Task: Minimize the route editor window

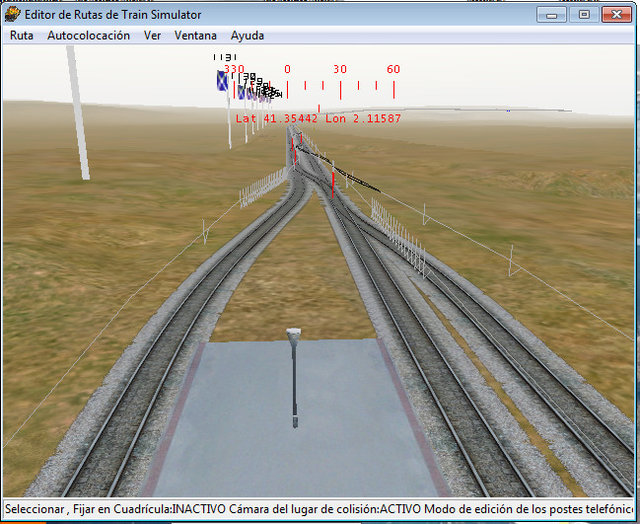Action: pos(550,15)
